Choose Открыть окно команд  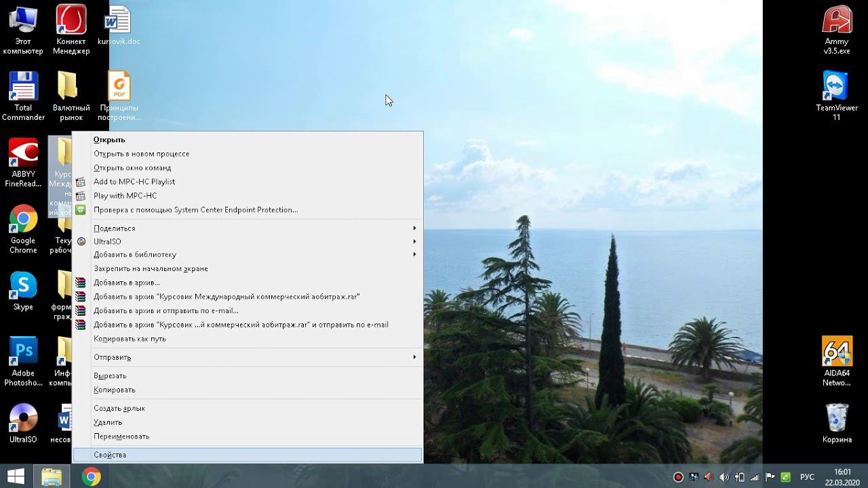248,167
